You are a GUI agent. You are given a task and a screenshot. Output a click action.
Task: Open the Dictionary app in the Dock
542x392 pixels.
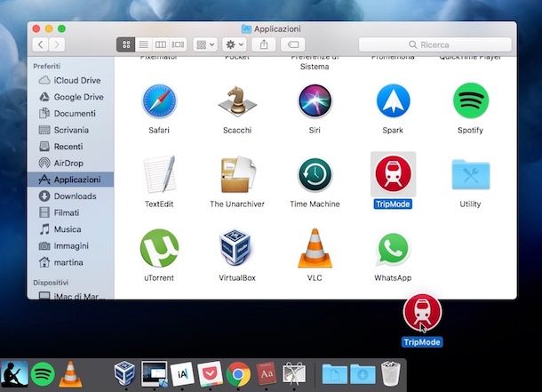pyautogui.click(x=267, y=373)
